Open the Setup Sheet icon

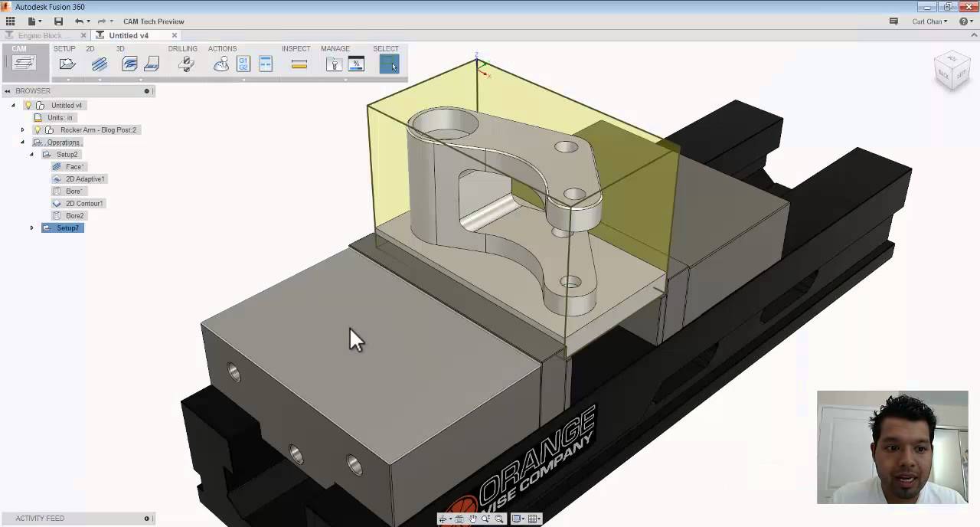[x=266, y=64]
